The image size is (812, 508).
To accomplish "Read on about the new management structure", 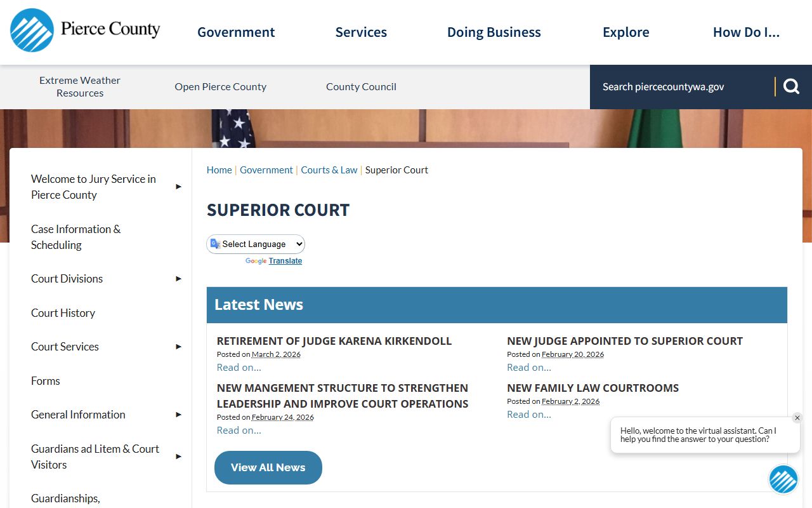I will pos(239,431).
